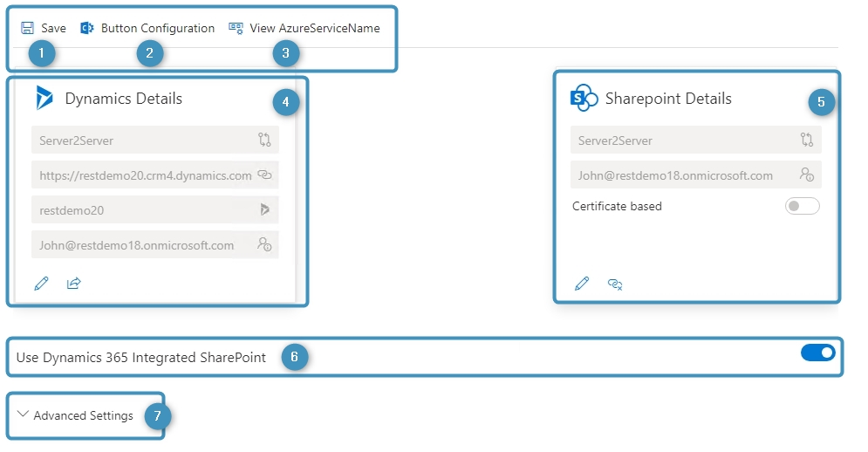Viewport: 868px width, 452px height.
Task: Click the Button Configuration Dynamics icon
Action: coord(87,28)
